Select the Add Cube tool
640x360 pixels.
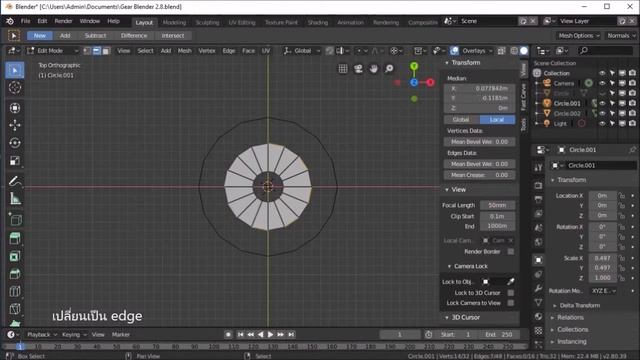click(15, 220)
